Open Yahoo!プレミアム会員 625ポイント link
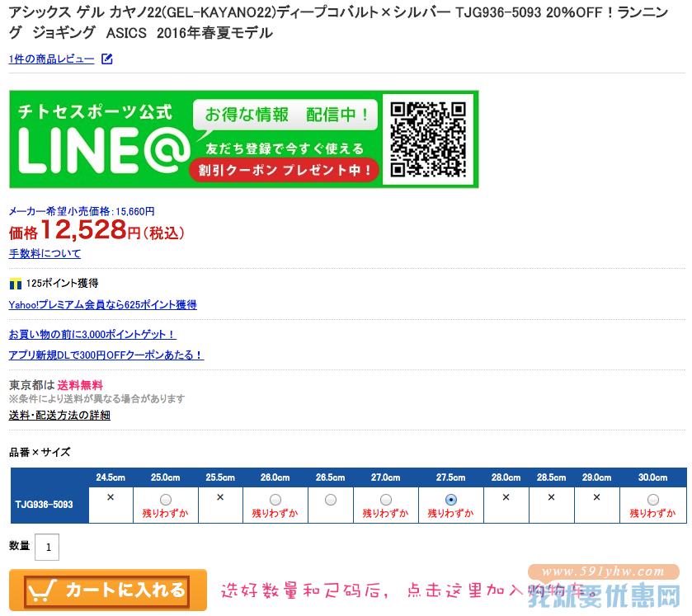 [x=103, y=305]
